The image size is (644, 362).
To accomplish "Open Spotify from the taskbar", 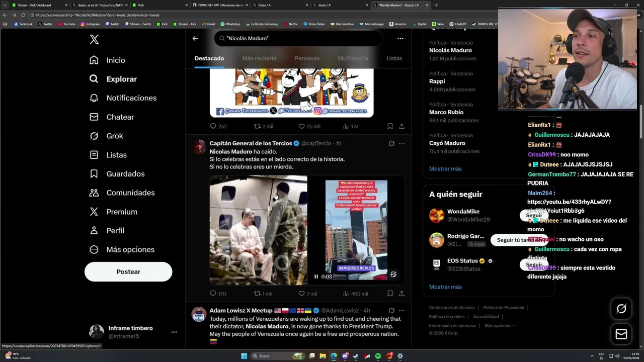I will point(378,356).
